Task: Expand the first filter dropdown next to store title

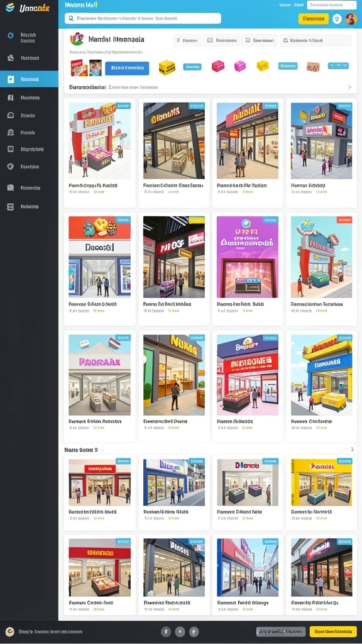Action: (187, 40)
